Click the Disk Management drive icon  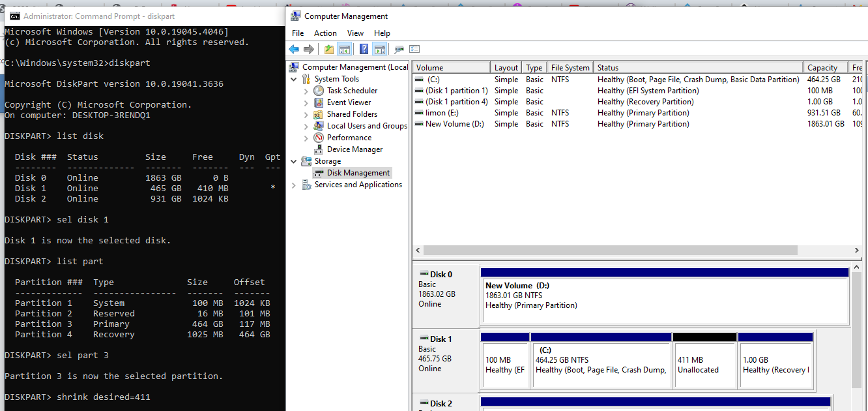click(x=319, y=173)
